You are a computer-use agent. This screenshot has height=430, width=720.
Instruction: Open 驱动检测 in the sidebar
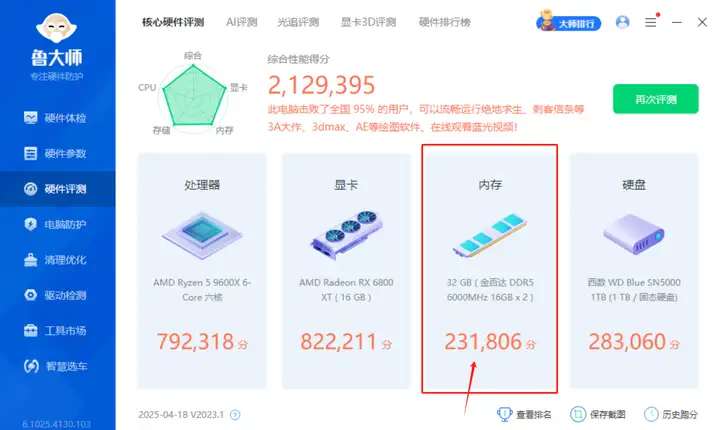(x=55, y=295)
